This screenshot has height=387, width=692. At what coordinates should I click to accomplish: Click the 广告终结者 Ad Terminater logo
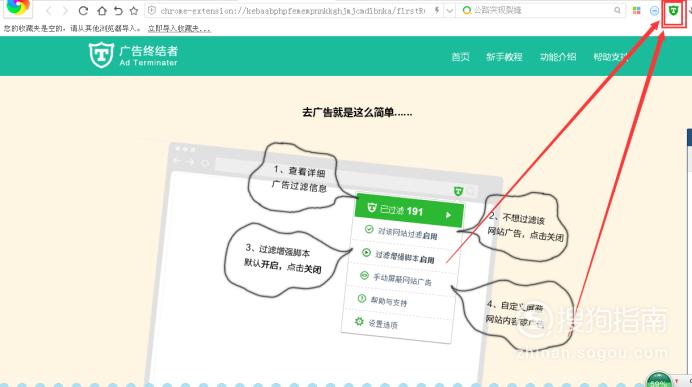(x=133, y=56)
